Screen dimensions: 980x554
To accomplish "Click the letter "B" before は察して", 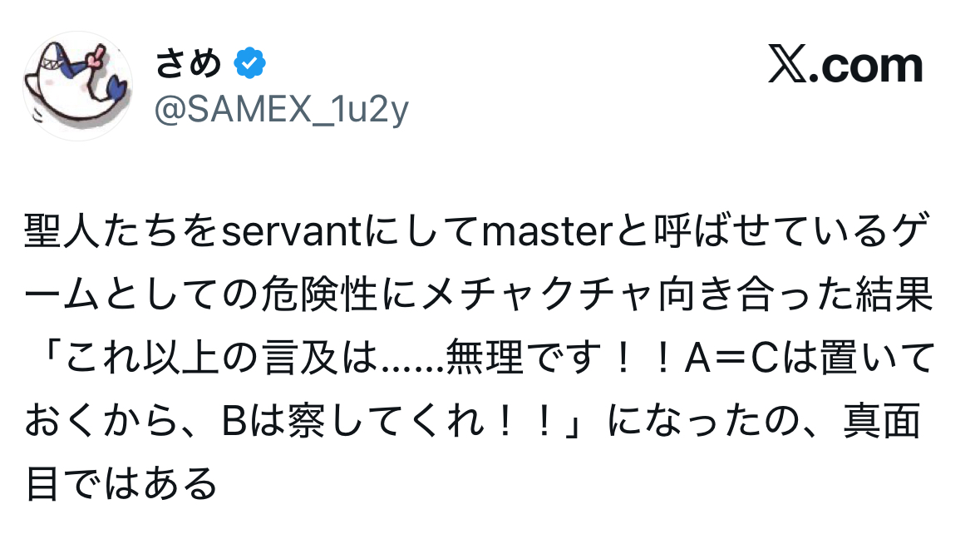I will point(234,421).
